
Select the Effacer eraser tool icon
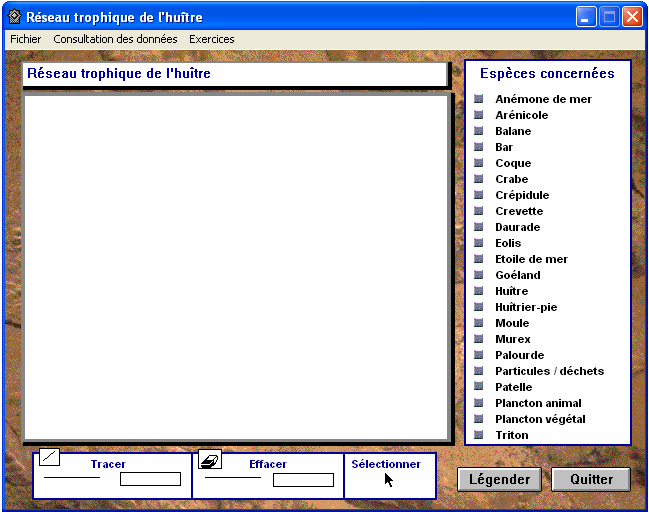click(x=210, y=459)
